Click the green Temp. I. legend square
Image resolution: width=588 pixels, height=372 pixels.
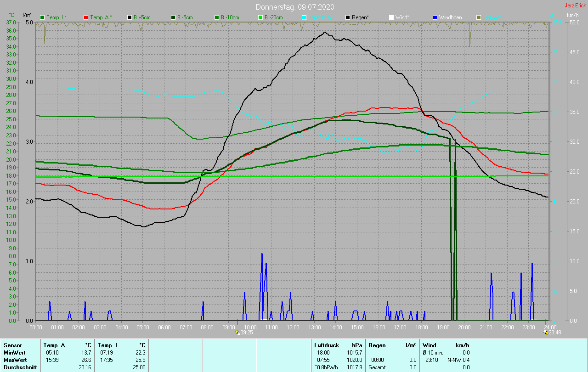[x=43, y=17]
